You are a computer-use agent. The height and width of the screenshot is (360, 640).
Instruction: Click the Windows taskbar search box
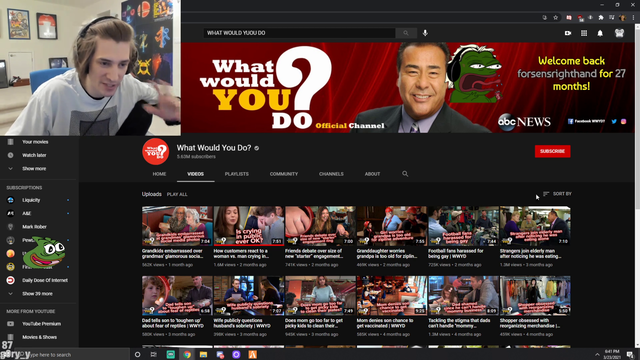tap(73, 355)
